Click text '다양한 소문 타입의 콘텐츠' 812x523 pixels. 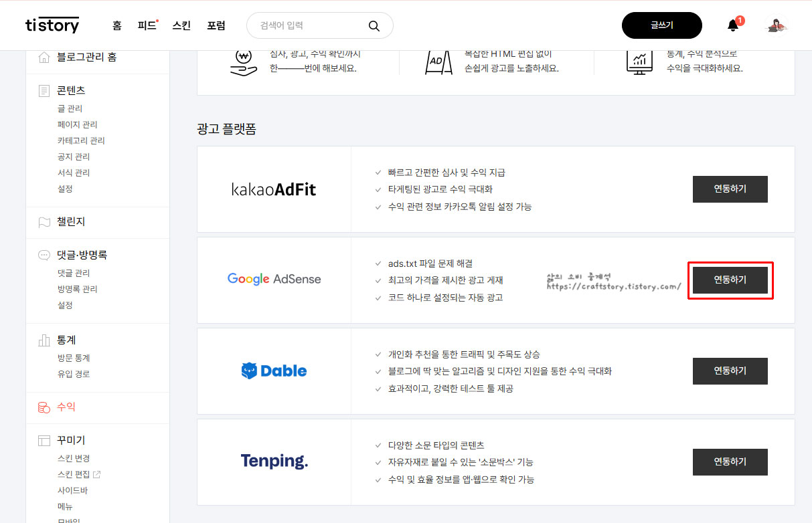(436, 445)
